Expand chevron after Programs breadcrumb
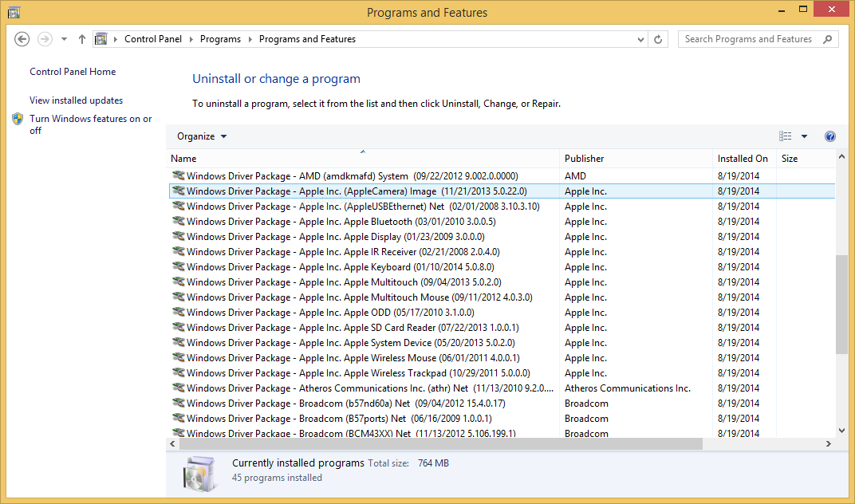855x504 pixels. [x=250, y=39]
